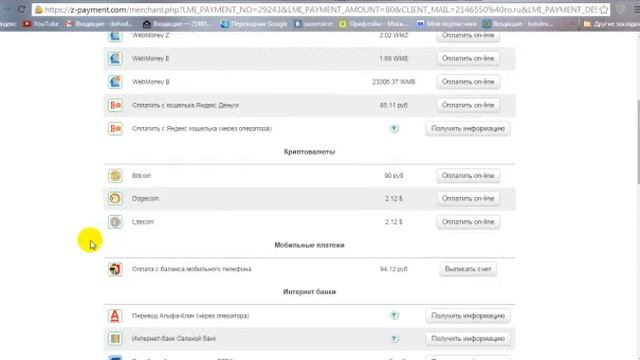
Task: Get information for Yandex wallet via operator
Action: 468,129
